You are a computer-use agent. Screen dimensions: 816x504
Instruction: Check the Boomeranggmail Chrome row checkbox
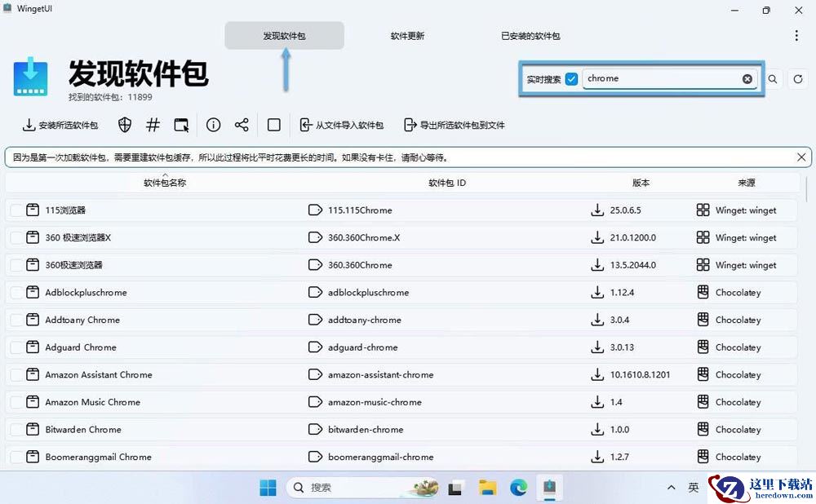tap(16, 457)
